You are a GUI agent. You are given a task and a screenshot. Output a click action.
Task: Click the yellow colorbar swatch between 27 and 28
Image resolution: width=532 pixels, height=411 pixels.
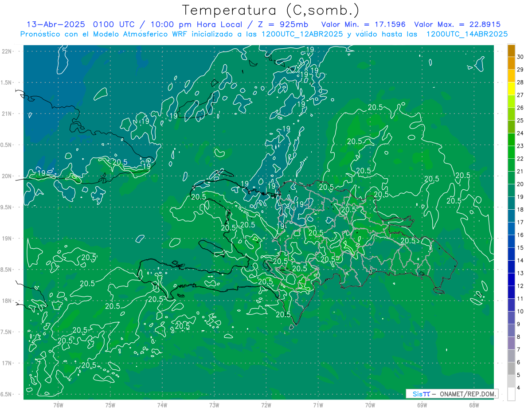tap(511, 89)
